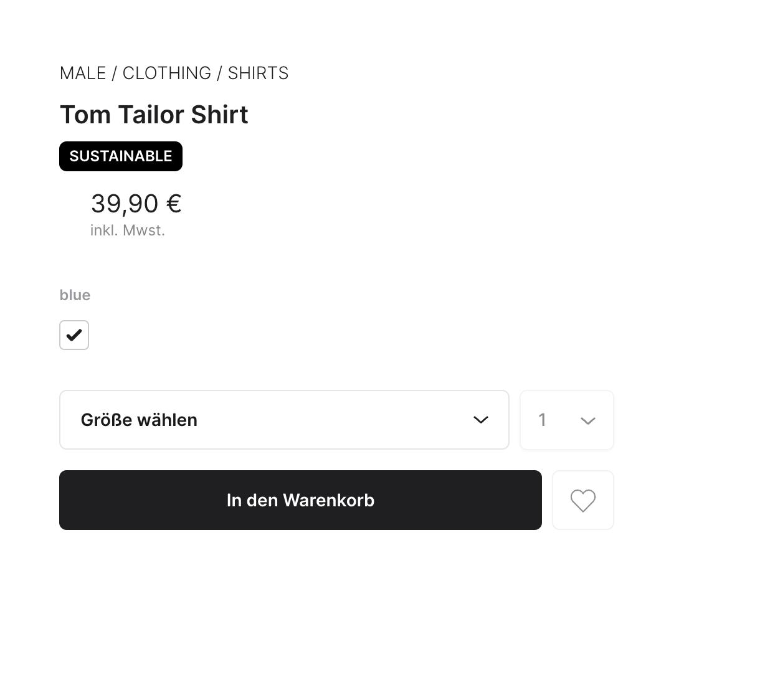Expand the Größe wählen size dropdown arrow
This screenshot has height=700, width=770.
coord(480,420)
